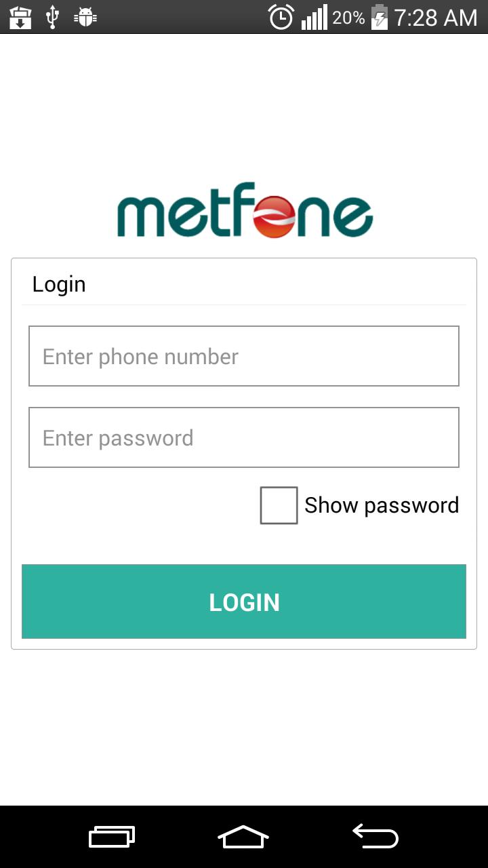Tap the Metfone logo
This screenshot has height=868, width=488.
[245, 210]
